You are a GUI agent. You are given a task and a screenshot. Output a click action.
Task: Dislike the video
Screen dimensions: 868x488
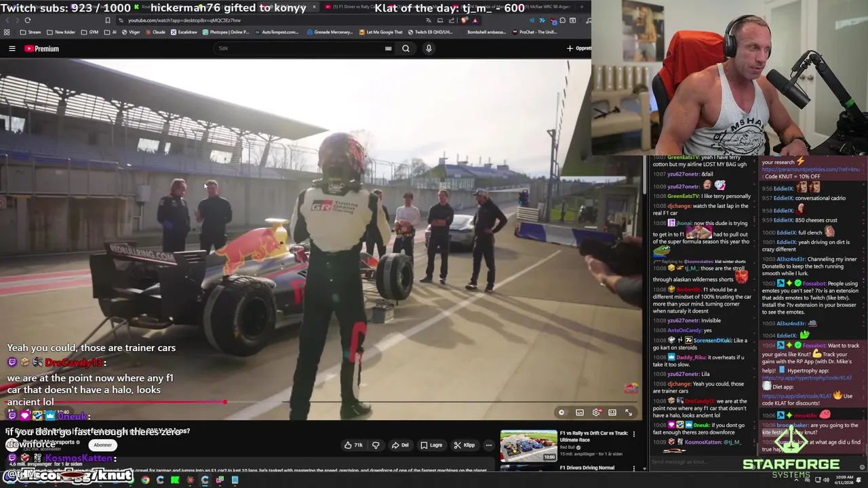376,445
